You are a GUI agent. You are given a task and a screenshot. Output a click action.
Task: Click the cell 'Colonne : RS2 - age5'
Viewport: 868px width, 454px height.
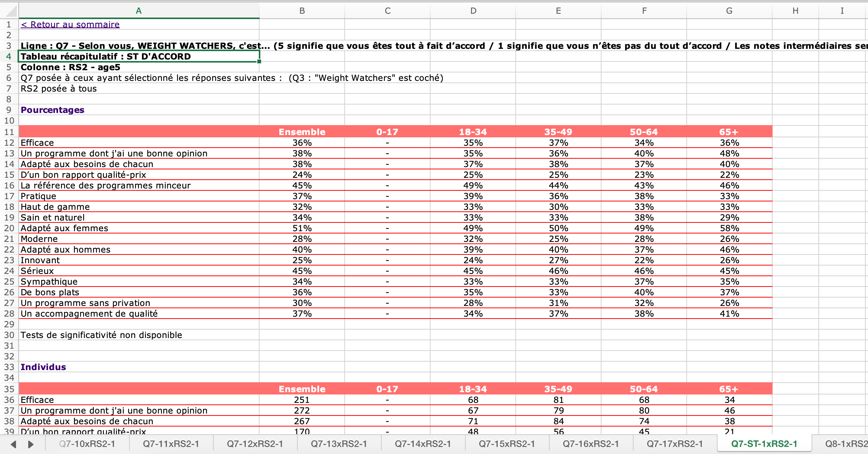pos(139,67)
